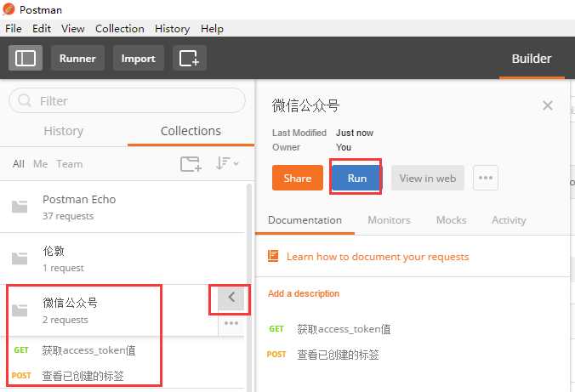Open the Postman Echo collection
The image size is (575, 392).
[x=122, y=207]
